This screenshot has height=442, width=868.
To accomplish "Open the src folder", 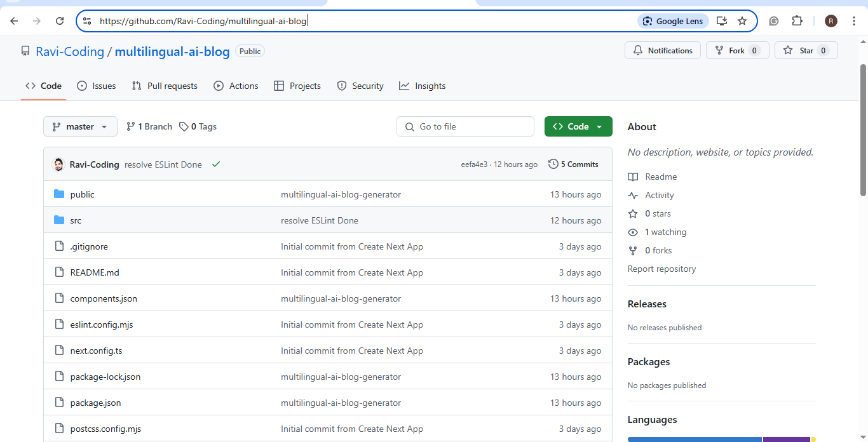I will [76, 220].
